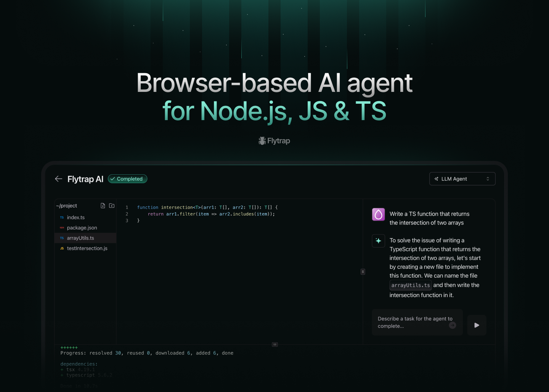Image resolution: width=549 pixels, height=392 pixels.
Task: Open testIntersection.js from the file list
Action: (87, 248)
